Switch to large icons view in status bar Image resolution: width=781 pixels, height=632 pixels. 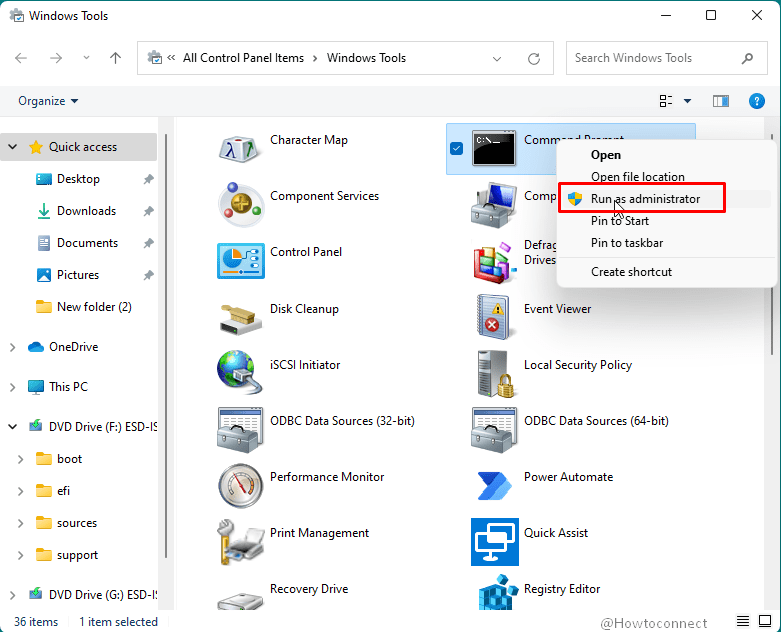(765, 621)
